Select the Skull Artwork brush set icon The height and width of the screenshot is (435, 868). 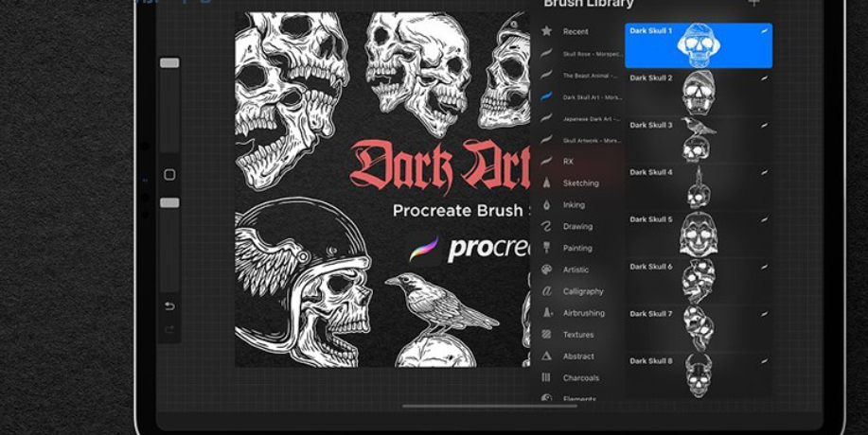point(546,140)
